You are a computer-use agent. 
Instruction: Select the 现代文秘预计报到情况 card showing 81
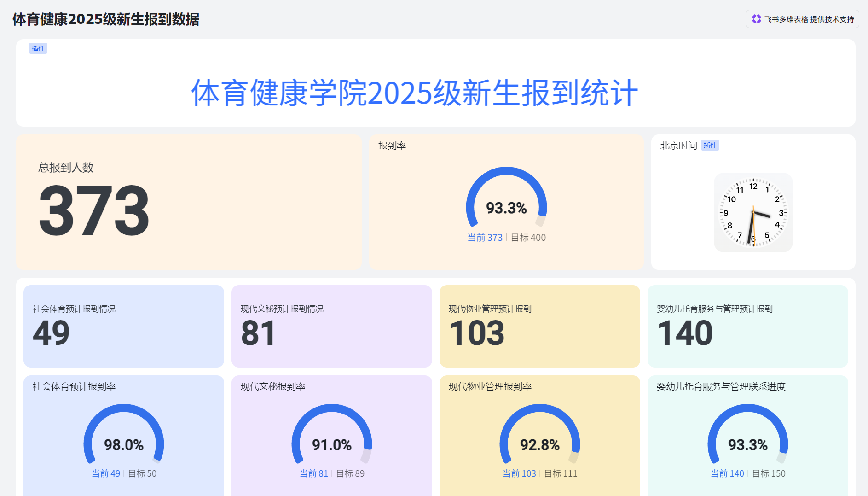pos(331,326)
